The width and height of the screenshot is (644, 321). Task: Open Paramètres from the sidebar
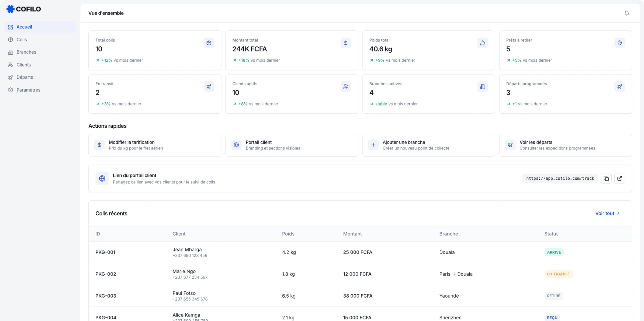tap(28, 90)
